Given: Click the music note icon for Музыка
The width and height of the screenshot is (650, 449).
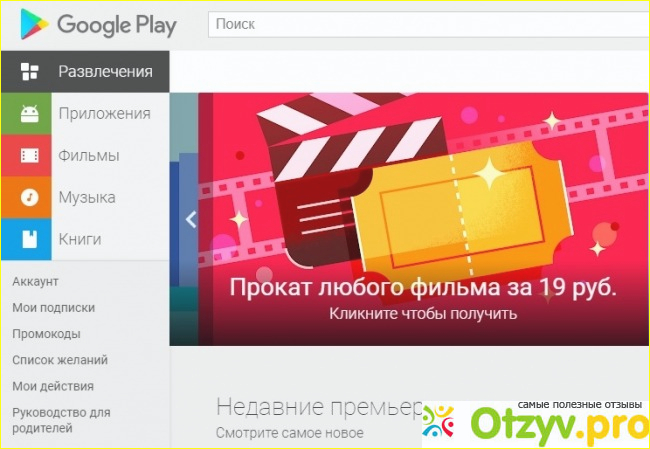Looking at the screenshot, I should point(29,198).
